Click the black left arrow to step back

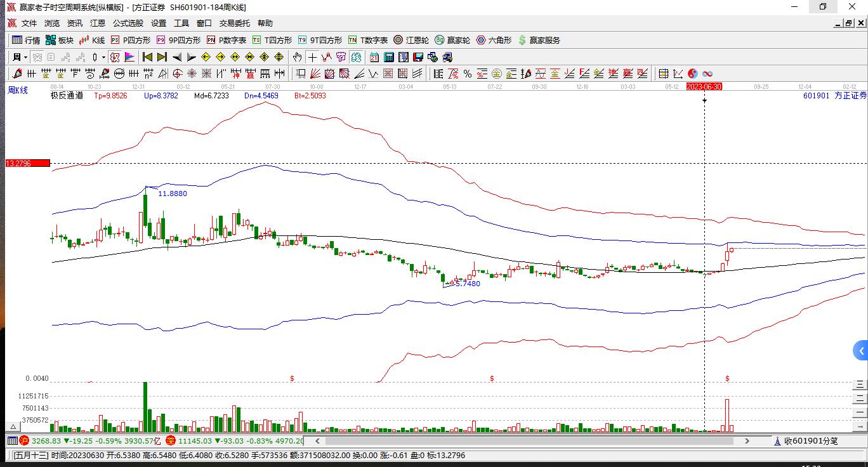click(177, 57)
